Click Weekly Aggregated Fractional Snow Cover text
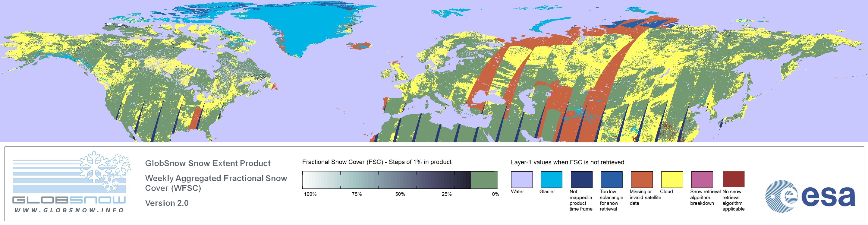This screenshot has width=868, height=225. click(216, 183)
